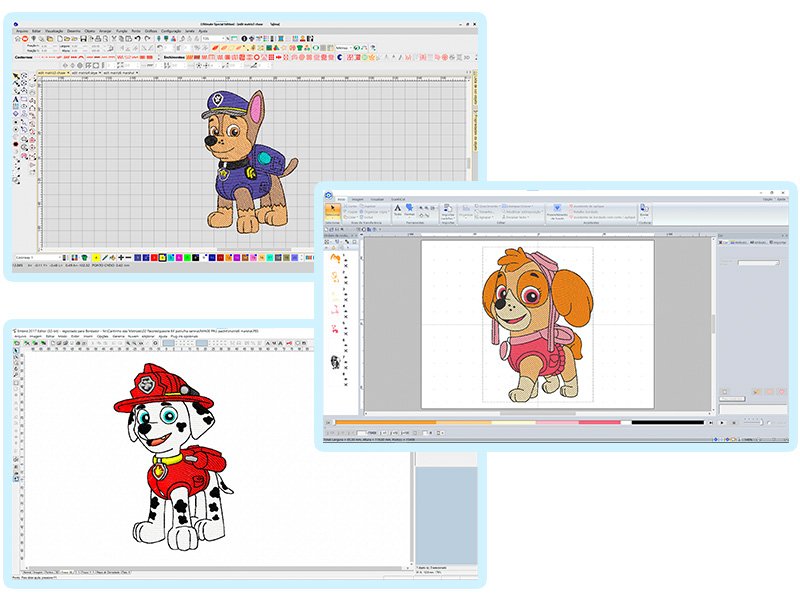The image size is (800, 600).
Task: Click the black info circle icon in the Ultimate toolbar
Action: [x=244, y=39]
